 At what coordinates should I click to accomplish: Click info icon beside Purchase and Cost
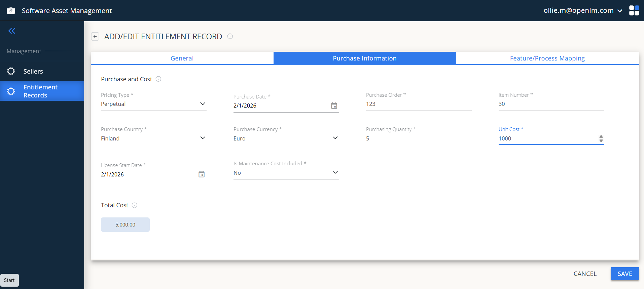click(x=158, y=79)
